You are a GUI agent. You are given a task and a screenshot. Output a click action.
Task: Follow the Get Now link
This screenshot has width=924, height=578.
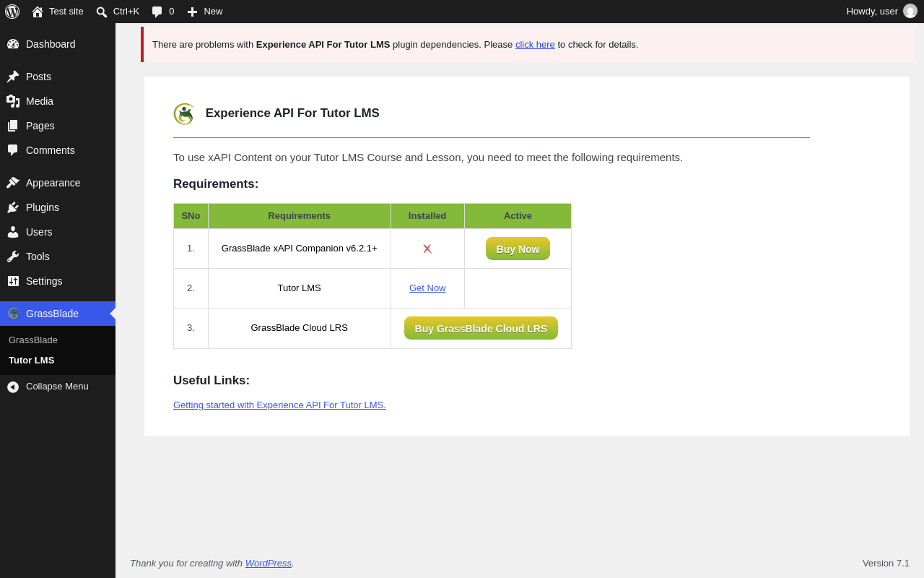point(427,288)
